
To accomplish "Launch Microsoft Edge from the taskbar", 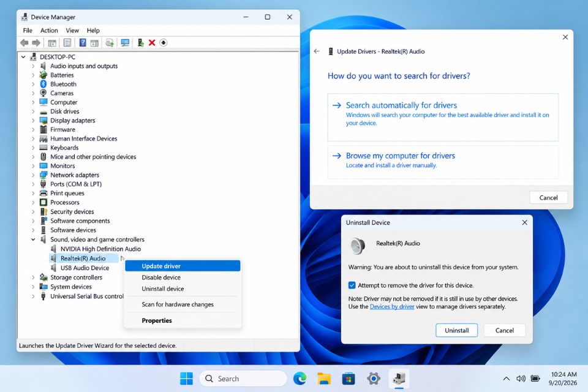I will coord(300,379).
